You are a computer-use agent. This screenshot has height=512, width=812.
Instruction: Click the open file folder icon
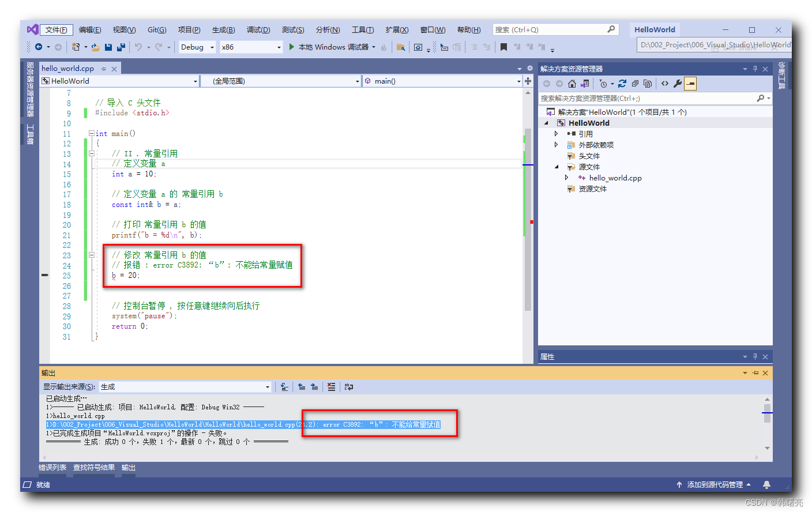point(95,47)
